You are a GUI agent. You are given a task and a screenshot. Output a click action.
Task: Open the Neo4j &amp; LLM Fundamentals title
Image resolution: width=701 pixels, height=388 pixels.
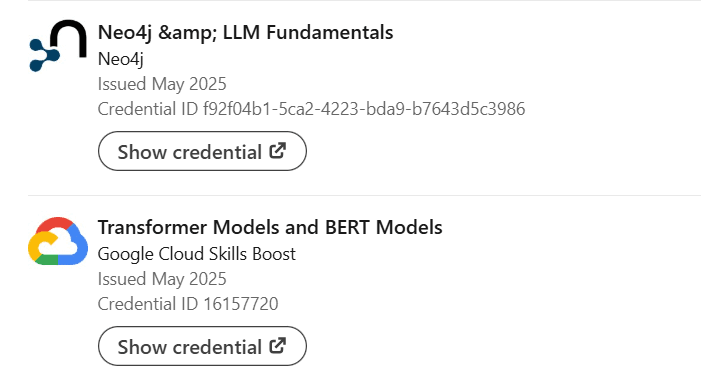click(245, 33)
